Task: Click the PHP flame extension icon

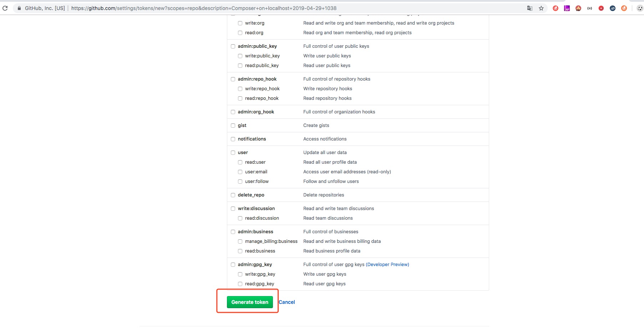Action: pos(578,8)
